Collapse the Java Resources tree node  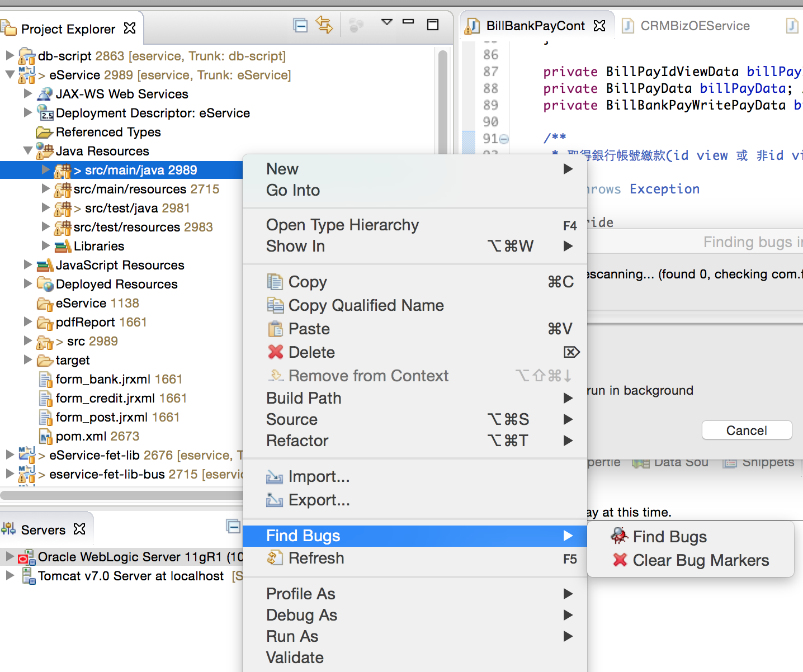click(27, 151)
